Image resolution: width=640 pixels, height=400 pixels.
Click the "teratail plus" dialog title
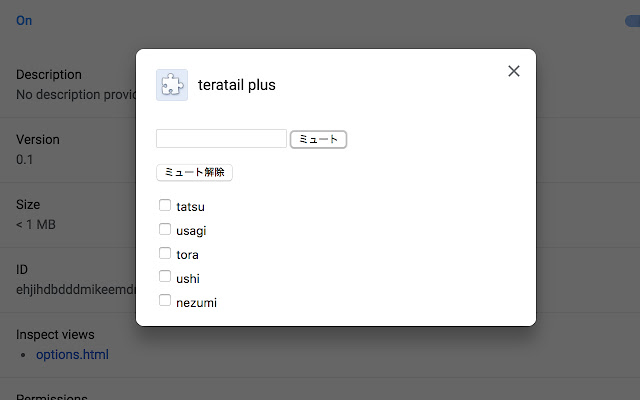click(x=237, y=85)
